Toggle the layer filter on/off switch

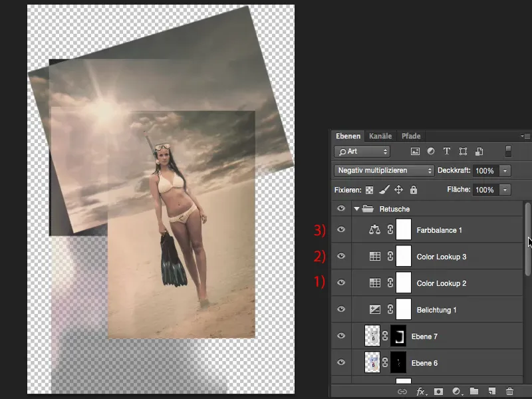pos(509,152)
